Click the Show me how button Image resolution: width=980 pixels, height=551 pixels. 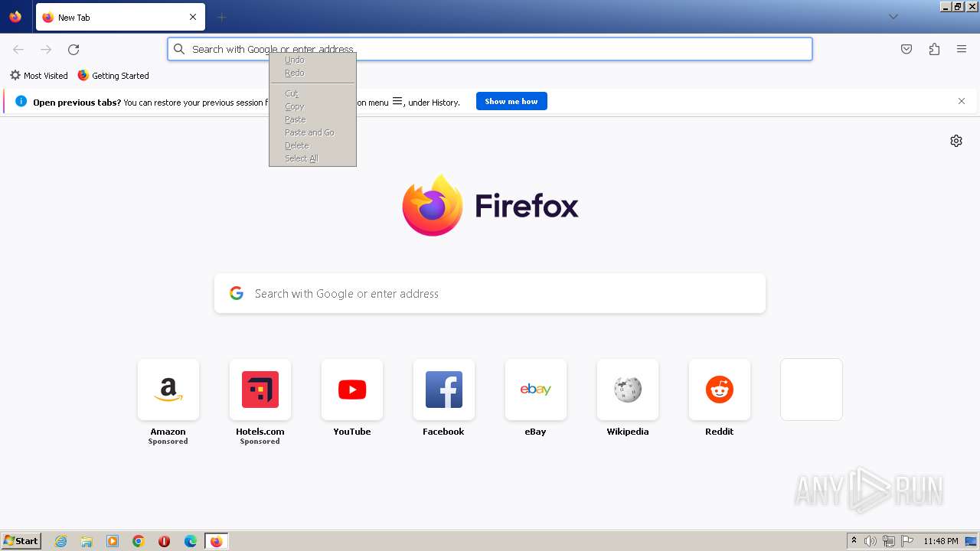(x=511, y=101)
